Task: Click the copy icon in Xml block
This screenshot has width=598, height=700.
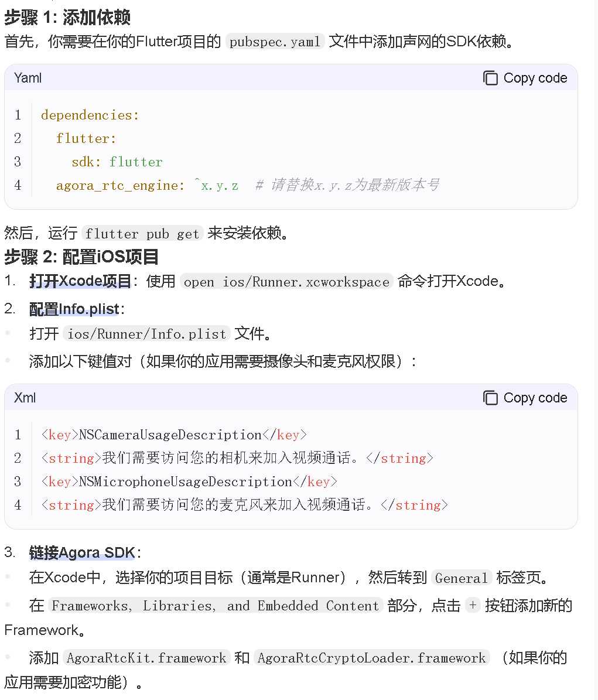Action: tap(490, 398)
